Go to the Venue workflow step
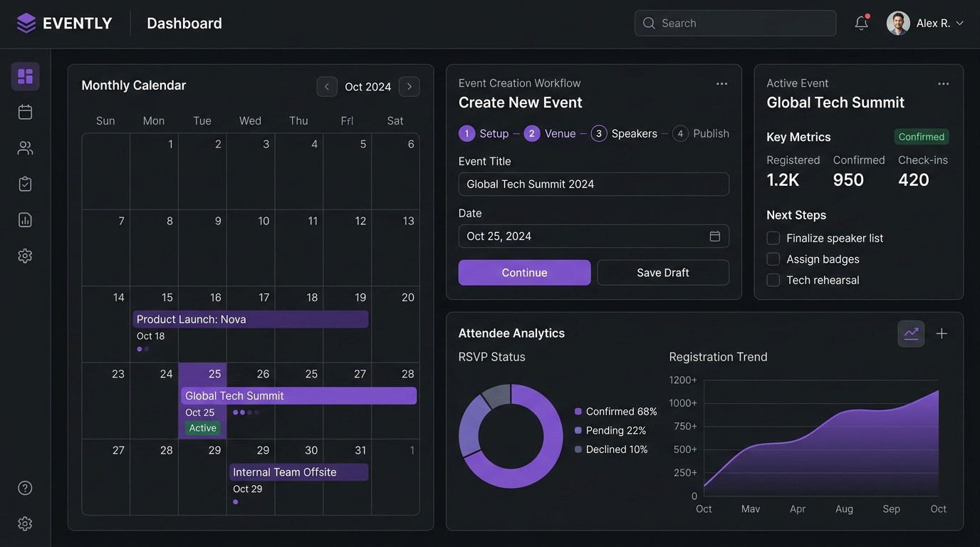Screen dimensions: 980x547 550,133
